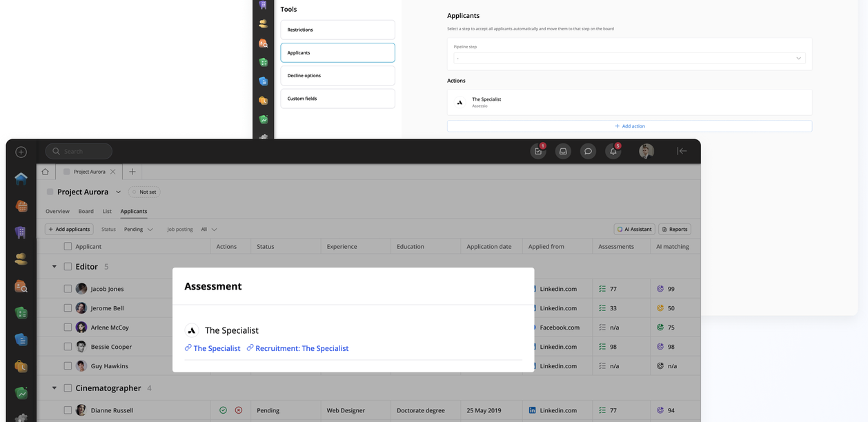Approve Dianne Russell with green check icon
The width and height of the screenshot is (868, 422).
[223, 410]
